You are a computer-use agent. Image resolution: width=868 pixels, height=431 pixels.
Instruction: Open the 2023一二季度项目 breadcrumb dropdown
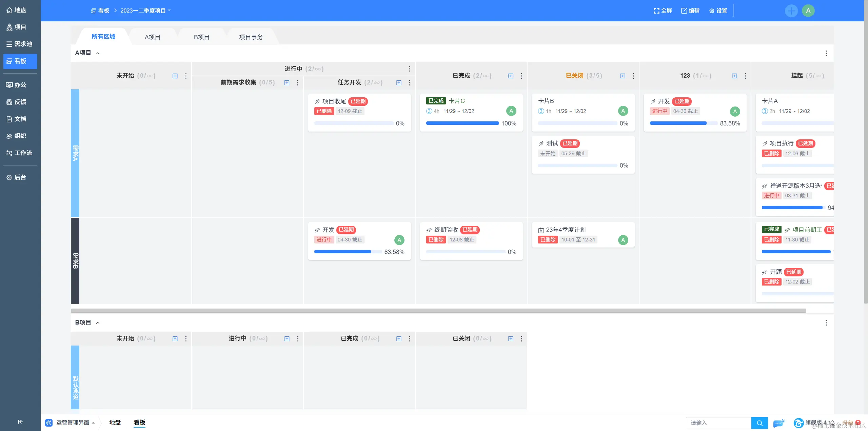click(146, 11)
